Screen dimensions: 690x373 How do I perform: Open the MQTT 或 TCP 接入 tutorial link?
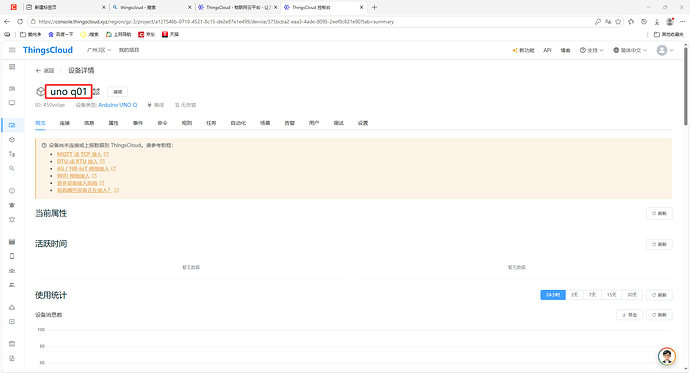tap(83, 154)
